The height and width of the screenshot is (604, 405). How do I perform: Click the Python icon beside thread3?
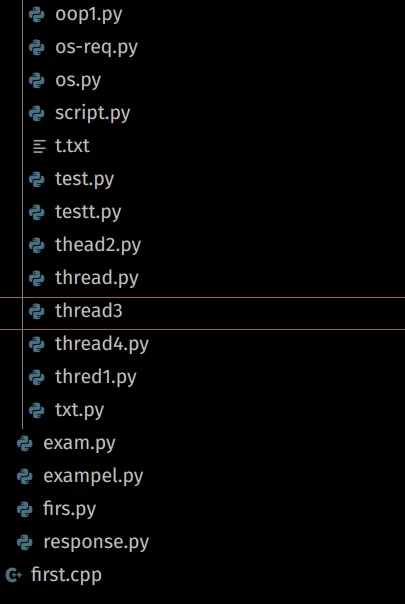pyautogui.click(x=37, y=311)
